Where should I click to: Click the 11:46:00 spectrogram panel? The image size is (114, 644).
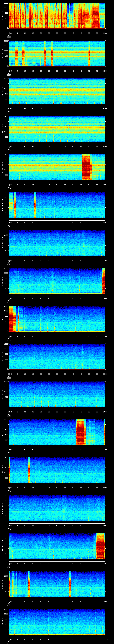57,129
